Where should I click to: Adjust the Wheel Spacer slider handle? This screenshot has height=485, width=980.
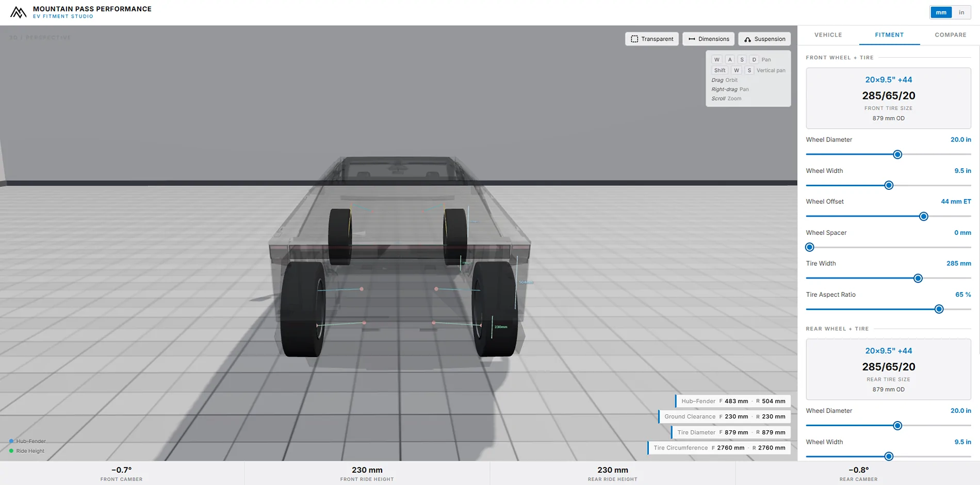point(810,247)
